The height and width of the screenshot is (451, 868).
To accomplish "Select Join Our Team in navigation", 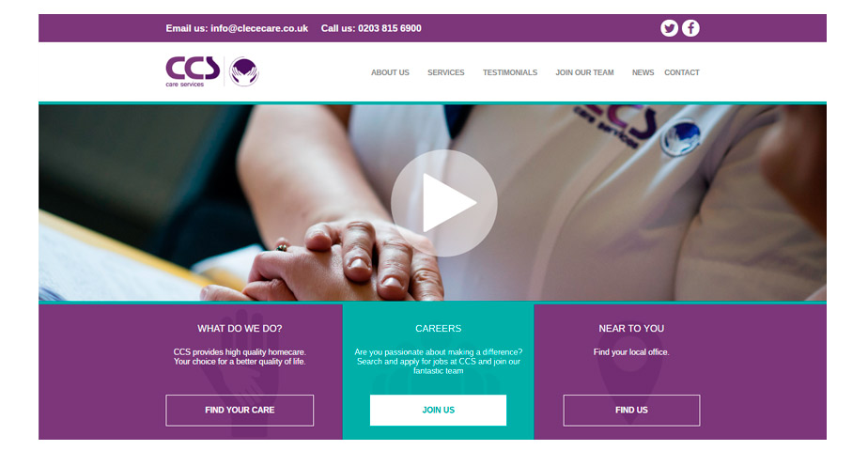I will tap(584, 72).
